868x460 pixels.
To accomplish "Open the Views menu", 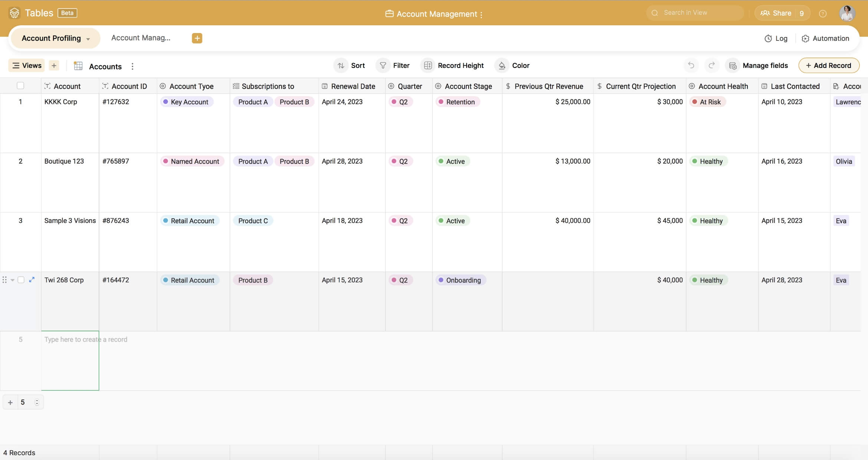I will (x=27, y=66).
